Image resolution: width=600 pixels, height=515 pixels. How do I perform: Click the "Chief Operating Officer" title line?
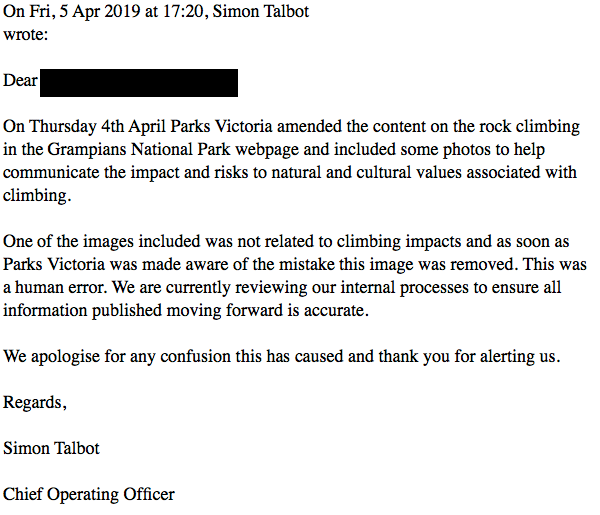(x=89, y=494)
